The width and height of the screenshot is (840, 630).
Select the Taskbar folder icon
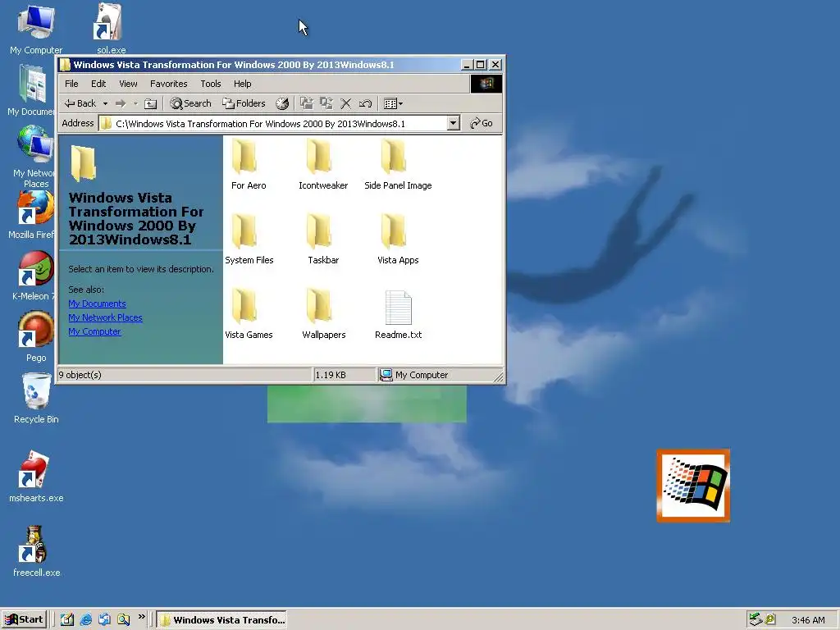point(319,231)
